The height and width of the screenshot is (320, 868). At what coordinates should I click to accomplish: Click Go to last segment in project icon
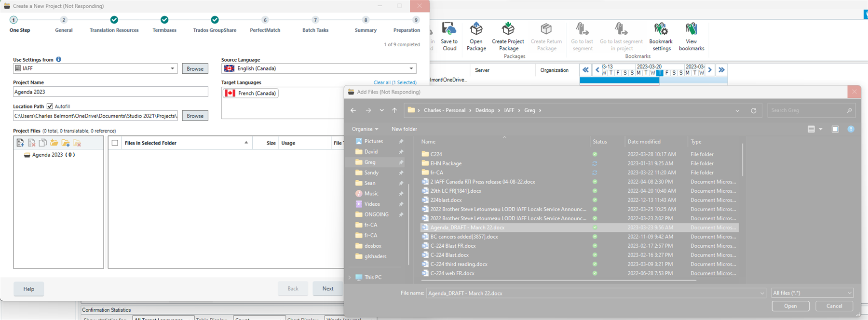tap(621, 37)
